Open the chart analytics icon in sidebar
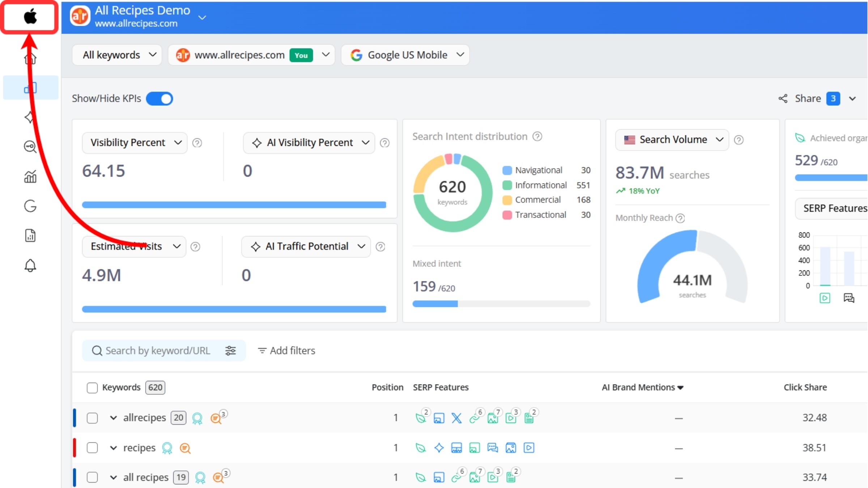This screenshot has width=868, height=488. 30,177
